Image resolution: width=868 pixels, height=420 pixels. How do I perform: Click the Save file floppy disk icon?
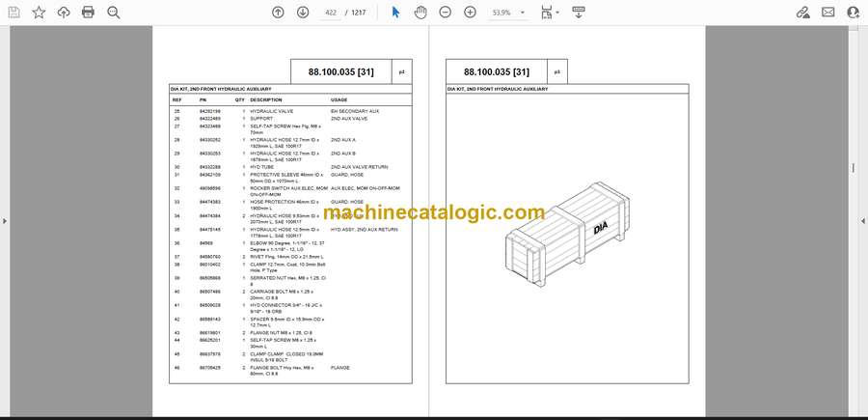coord(14,13)
